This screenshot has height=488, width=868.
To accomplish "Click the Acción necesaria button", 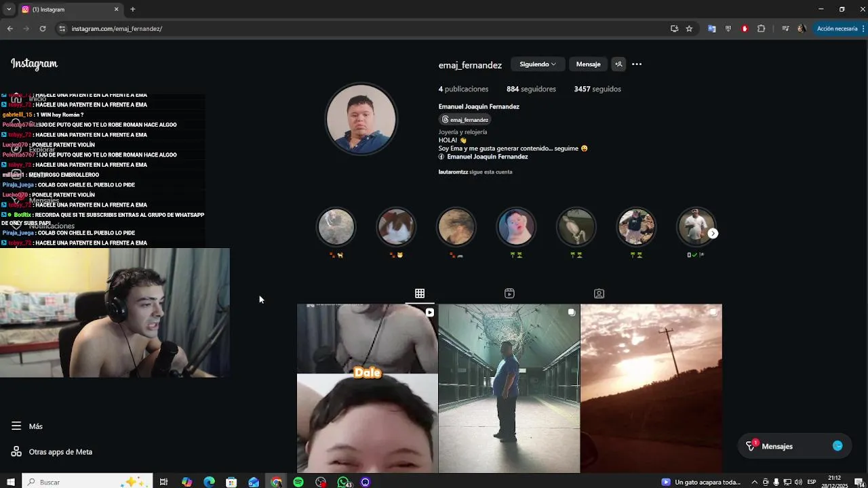I will click(x=838, y=28).
